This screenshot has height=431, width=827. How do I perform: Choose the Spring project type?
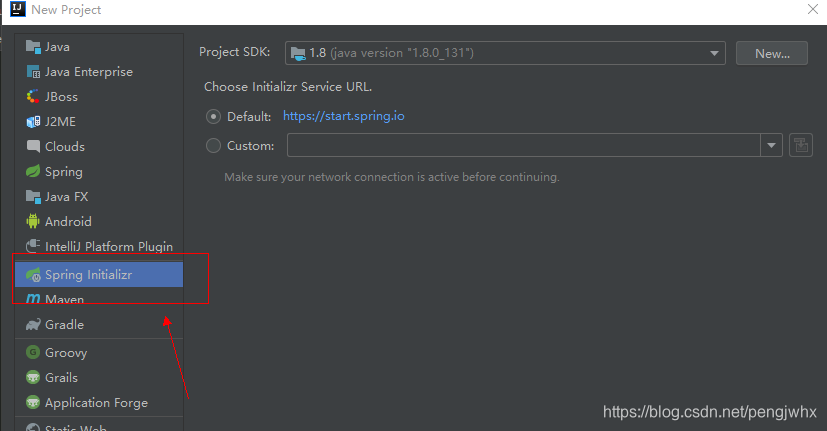coord(99,171)
